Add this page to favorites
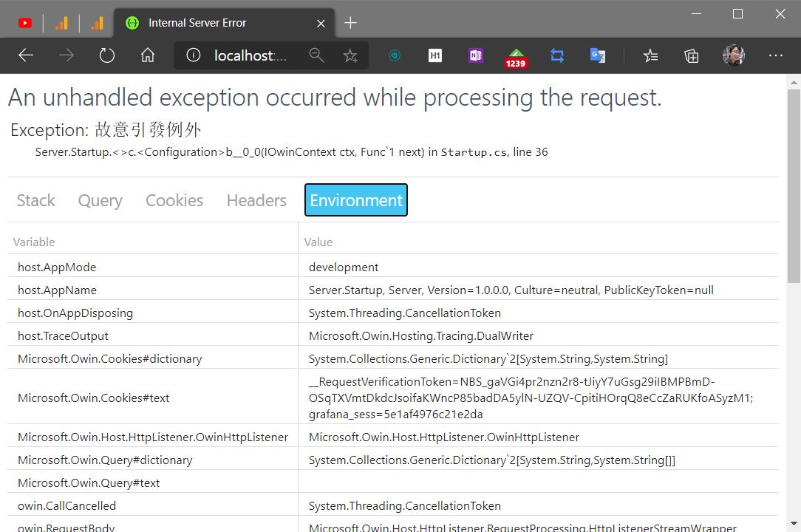 coord(350,55)
